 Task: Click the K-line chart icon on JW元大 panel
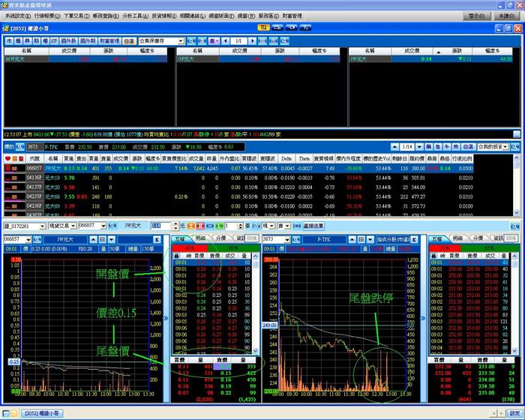pos(157,239)
